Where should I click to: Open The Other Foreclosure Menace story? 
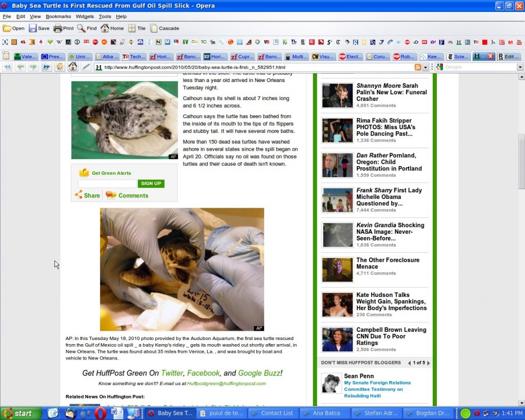tap(388, 263)
